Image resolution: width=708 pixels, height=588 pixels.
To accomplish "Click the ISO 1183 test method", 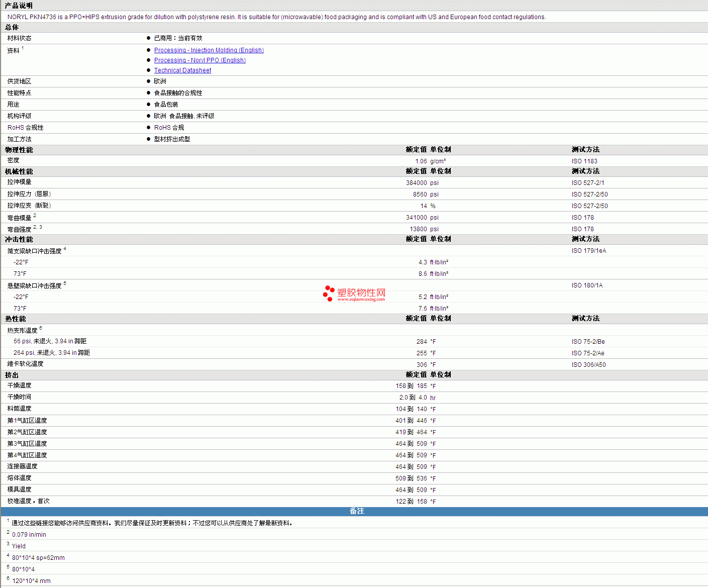I will click(x=584, y=161).
